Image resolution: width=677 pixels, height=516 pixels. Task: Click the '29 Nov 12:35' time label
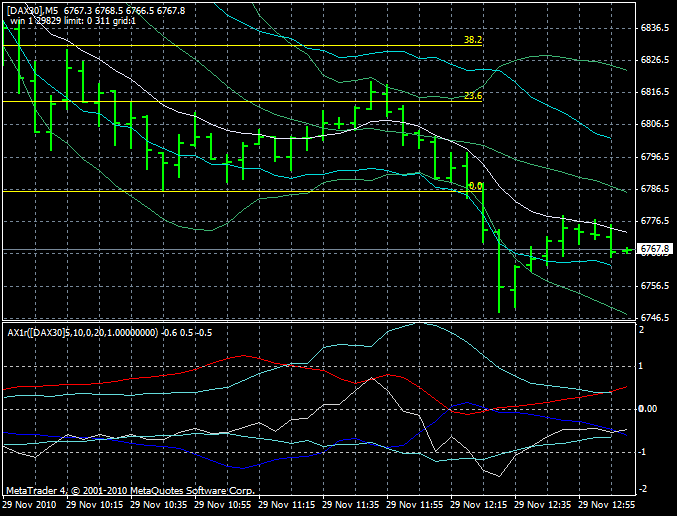pos(542,505)
